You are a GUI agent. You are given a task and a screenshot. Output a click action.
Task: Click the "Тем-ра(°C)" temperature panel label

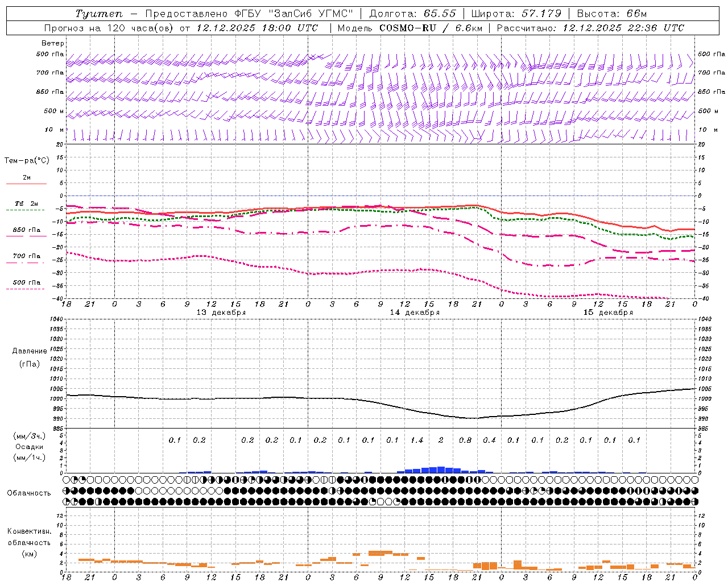coord(27,161)
